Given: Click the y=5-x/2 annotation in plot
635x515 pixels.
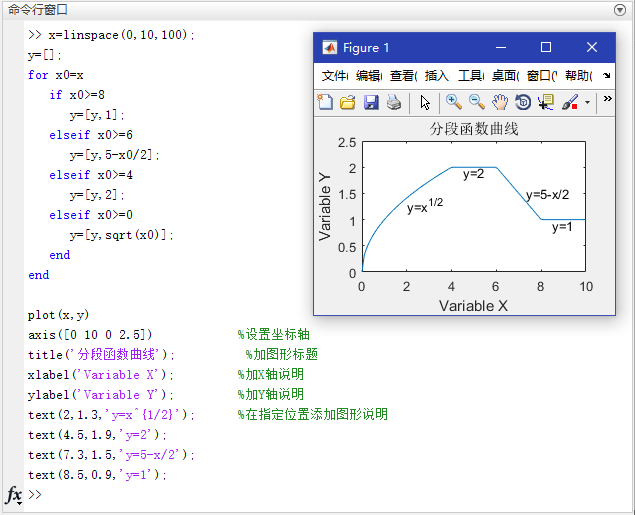Looking at the screenshot, I should point(548,195).
